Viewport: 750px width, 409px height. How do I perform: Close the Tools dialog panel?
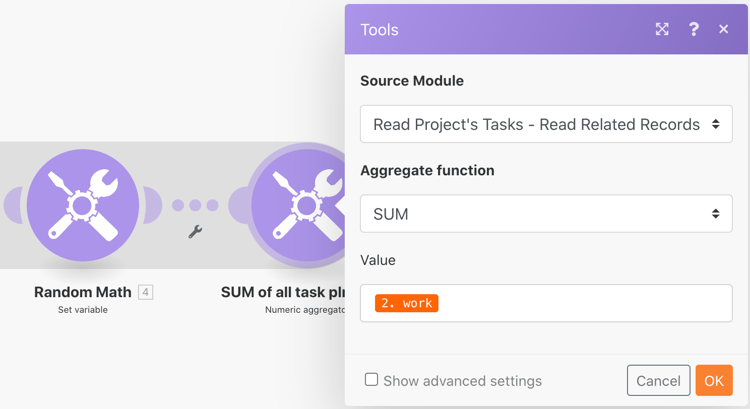724,30
